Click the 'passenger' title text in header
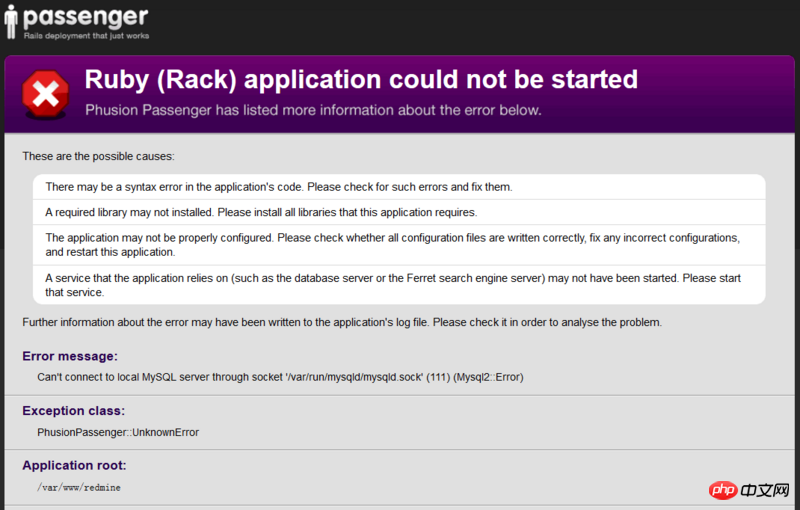Image resolution: width=800 pixels, height=510 pixels. click(86, 17)
